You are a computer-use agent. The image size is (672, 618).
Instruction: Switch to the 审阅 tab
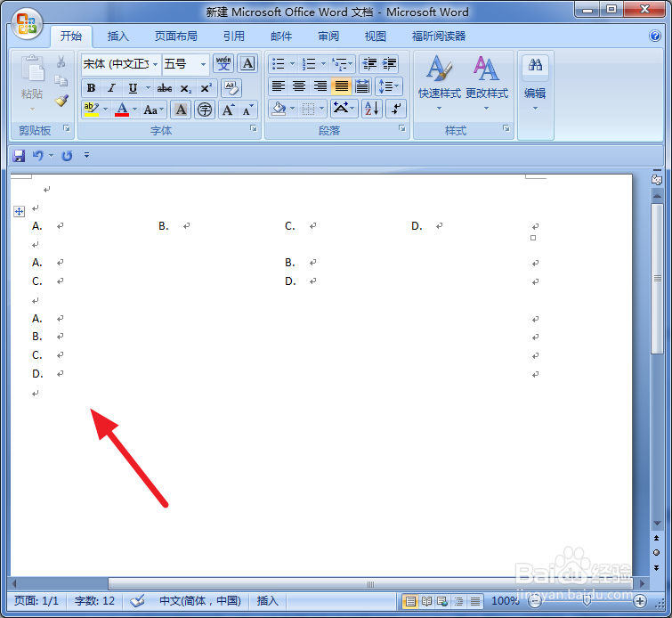click(x=328, y=37)
